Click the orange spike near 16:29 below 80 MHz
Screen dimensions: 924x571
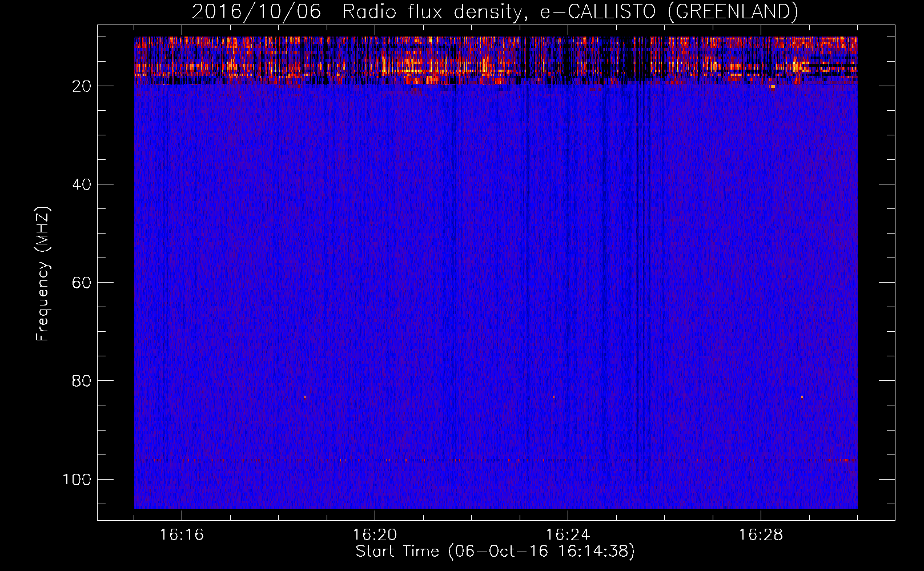pyautogui.click(x=802, y=397)
